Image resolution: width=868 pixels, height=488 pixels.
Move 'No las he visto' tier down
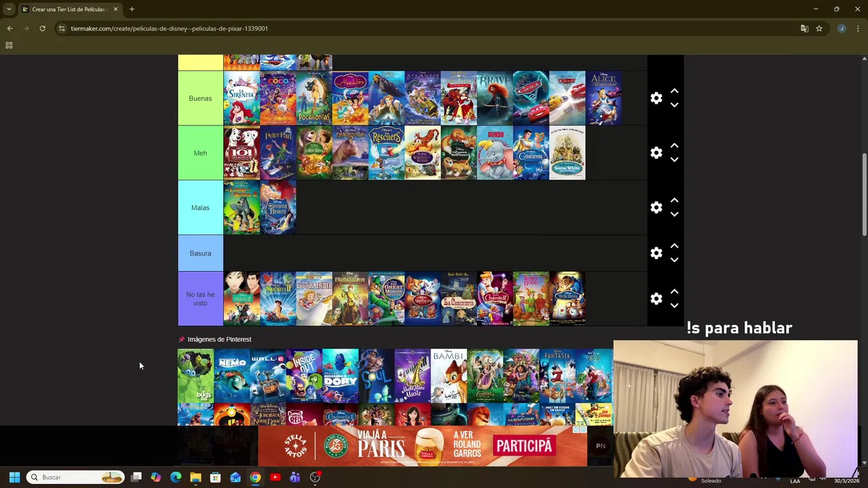tap(674, 306)
